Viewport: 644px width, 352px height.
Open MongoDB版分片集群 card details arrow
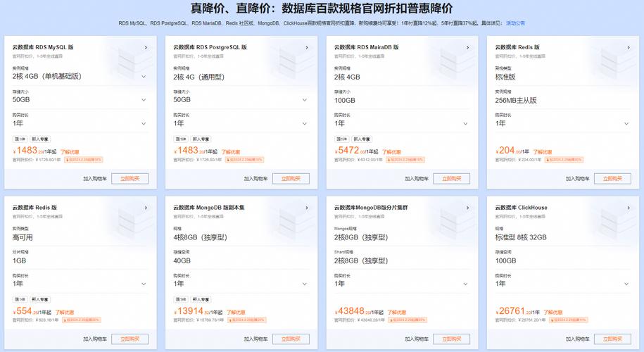point(467,208)
